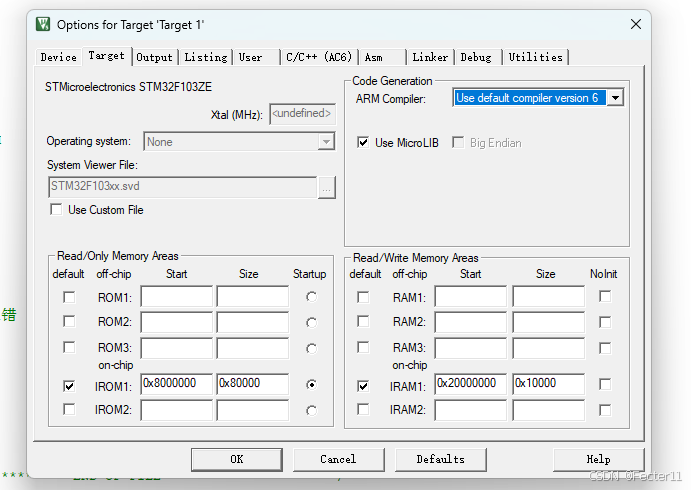The width and height of the screenshot is (691, 490).
Task: Confirm settings with the OK button
Action: 237,460
